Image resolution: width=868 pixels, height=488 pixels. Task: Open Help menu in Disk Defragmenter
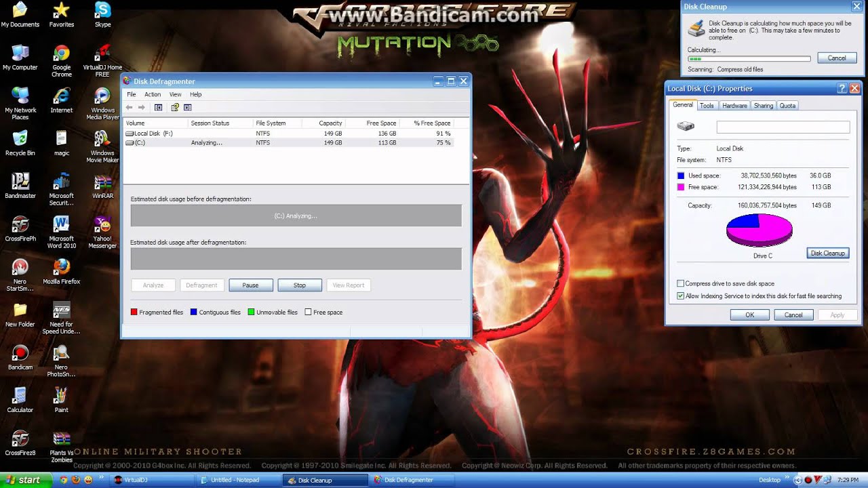click(196, 94)
